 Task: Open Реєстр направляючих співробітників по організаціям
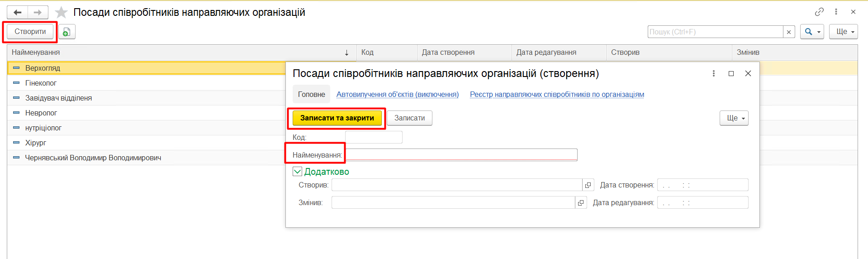pos(557,94)
